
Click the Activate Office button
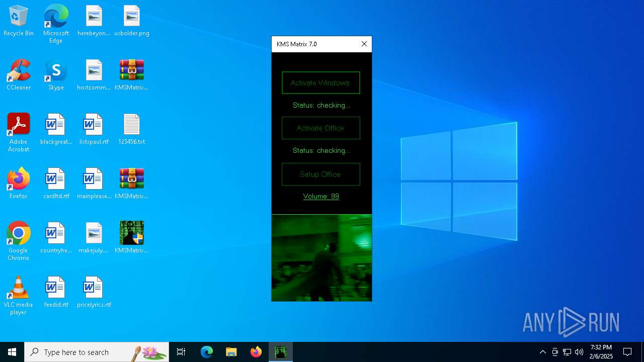point(321,128)
